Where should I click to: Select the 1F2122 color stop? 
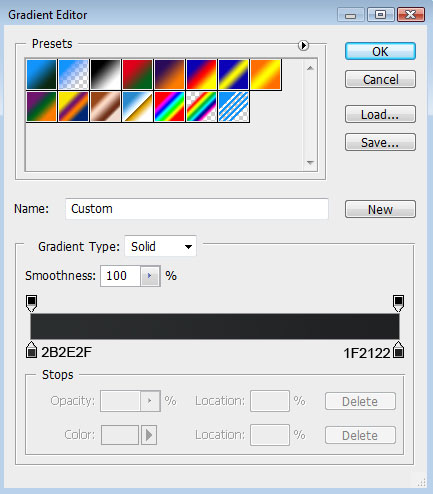(x=398, y=350)
